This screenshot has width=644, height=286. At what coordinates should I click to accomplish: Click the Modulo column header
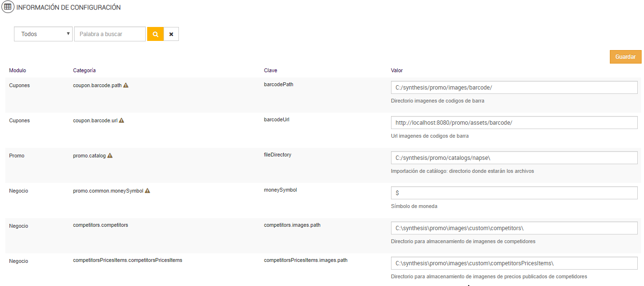(17, 70)
